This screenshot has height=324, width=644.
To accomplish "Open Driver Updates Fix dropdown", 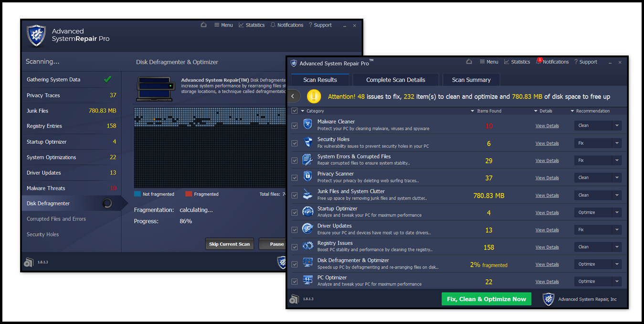I will tap(598, 229).
